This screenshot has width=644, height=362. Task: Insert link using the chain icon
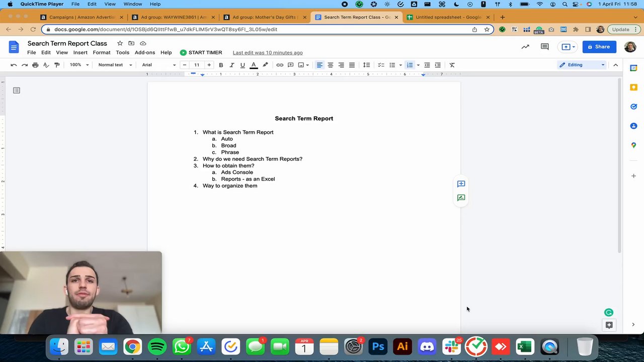click(x=280, y=65)
